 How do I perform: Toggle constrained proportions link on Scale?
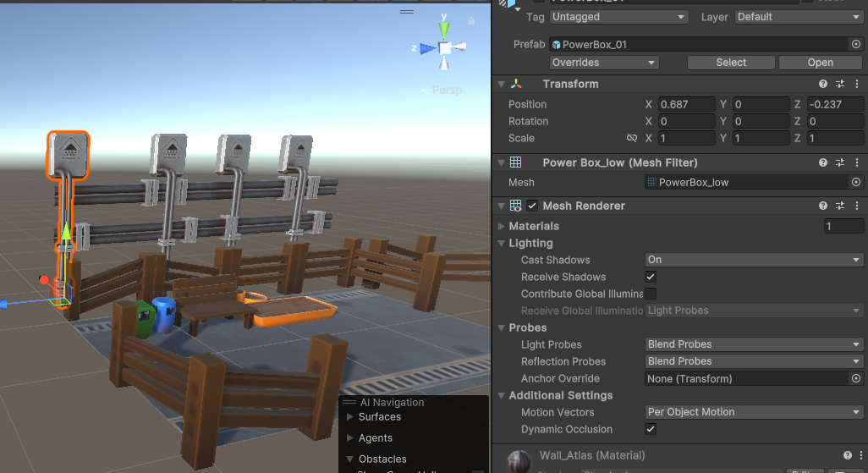tap(632, 138)
